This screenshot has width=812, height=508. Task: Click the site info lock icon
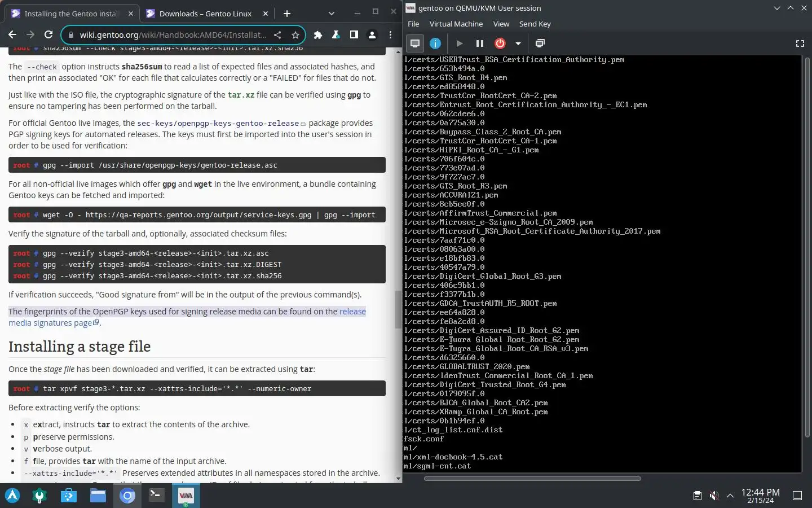tap(71, 35)
